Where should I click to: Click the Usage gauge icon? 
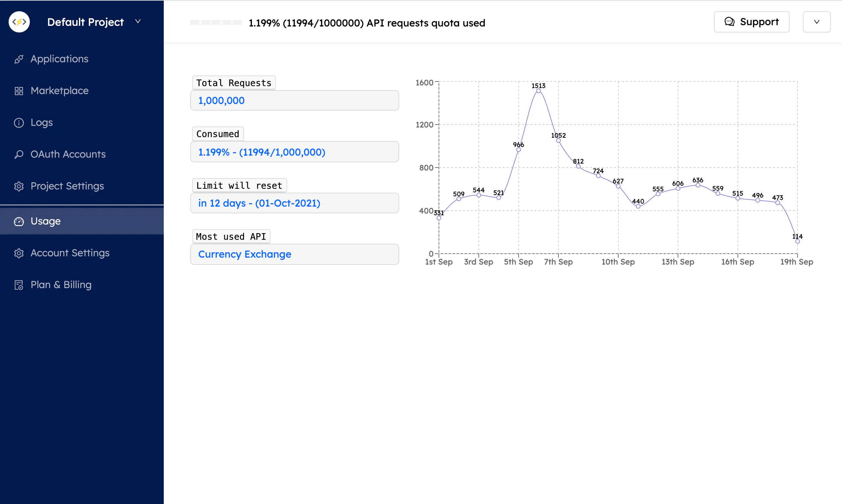coord(19,222)
